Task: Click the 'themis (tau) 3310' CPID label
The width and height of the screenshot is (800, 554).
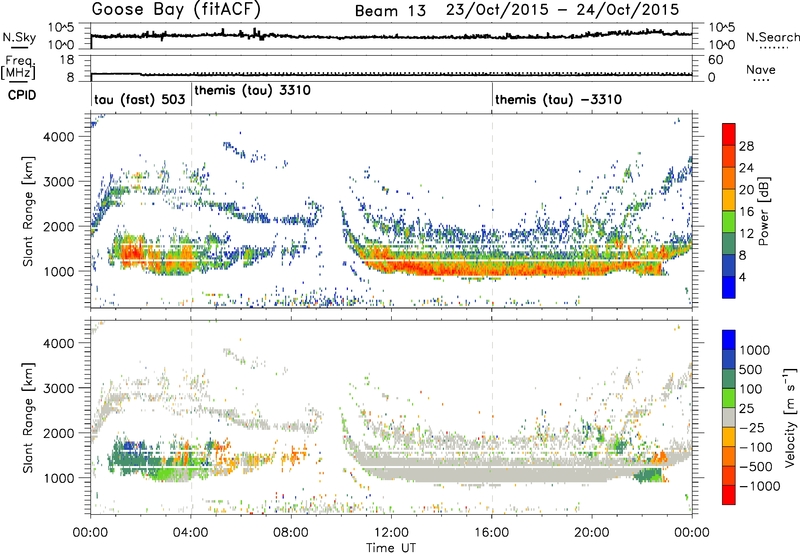Action: pyautogui.click(x=253, y=90)
